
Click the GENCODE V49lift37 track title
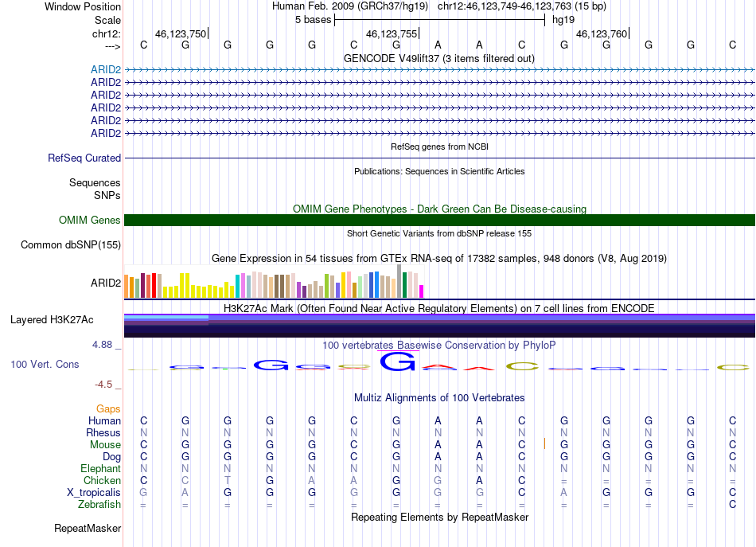pyautogui.click(x=438, y=58)
